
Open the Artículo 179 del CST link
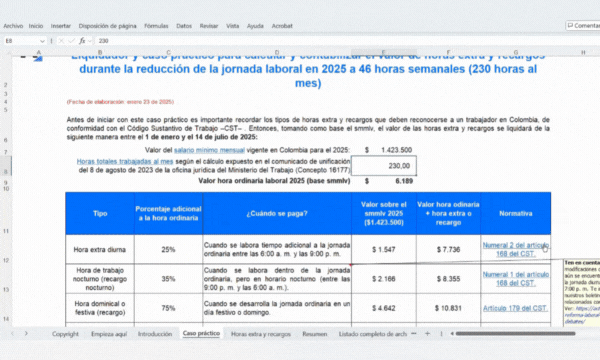click(515, 308)
